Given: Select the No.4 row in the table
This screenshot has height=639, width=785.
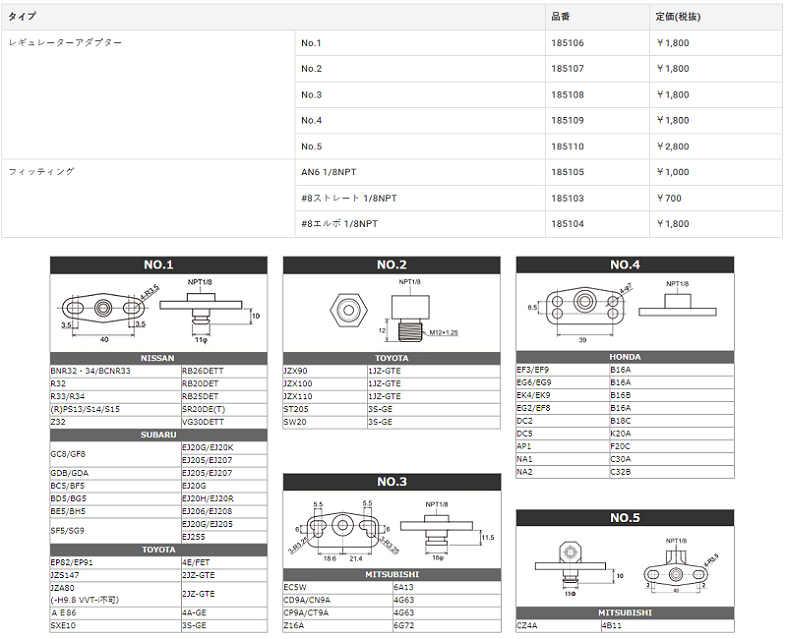Looking at the screenshot, I should [x=538, y=120].
